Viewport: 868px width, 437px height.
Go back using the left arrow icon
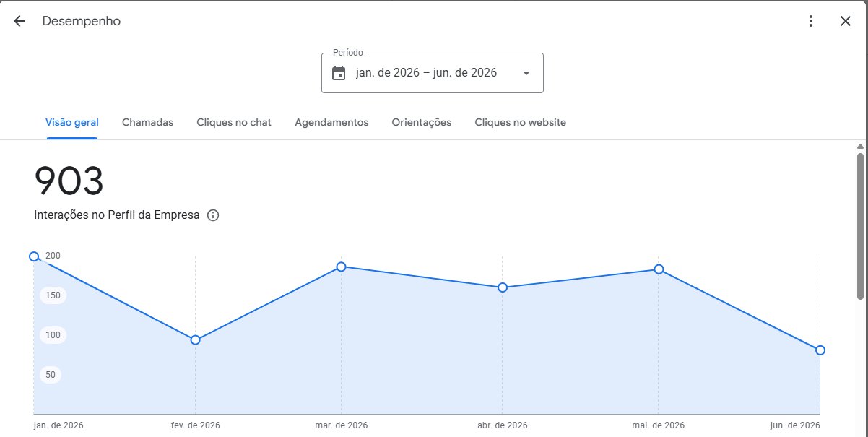pos(19,21)
